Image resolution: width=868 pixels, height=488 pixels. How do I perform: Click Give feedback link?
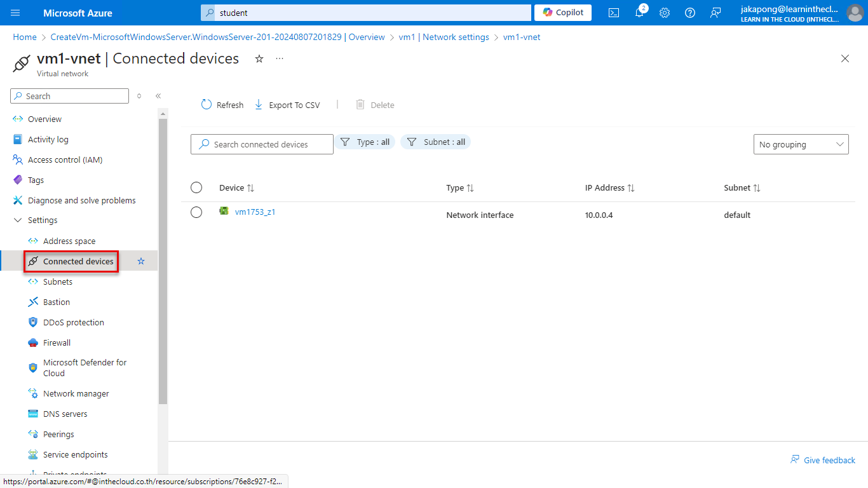[823, 460]
